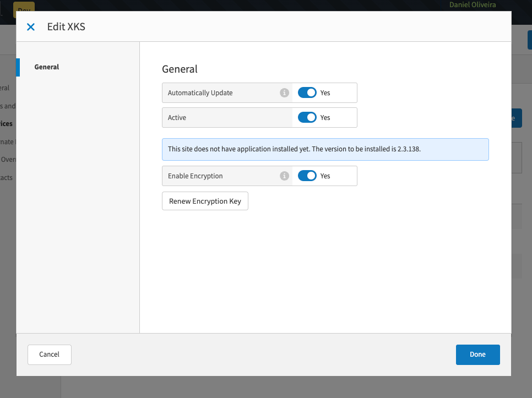Click the bolded navigation item ending in 'ices'
532x398 pixels.
(6, 123)
